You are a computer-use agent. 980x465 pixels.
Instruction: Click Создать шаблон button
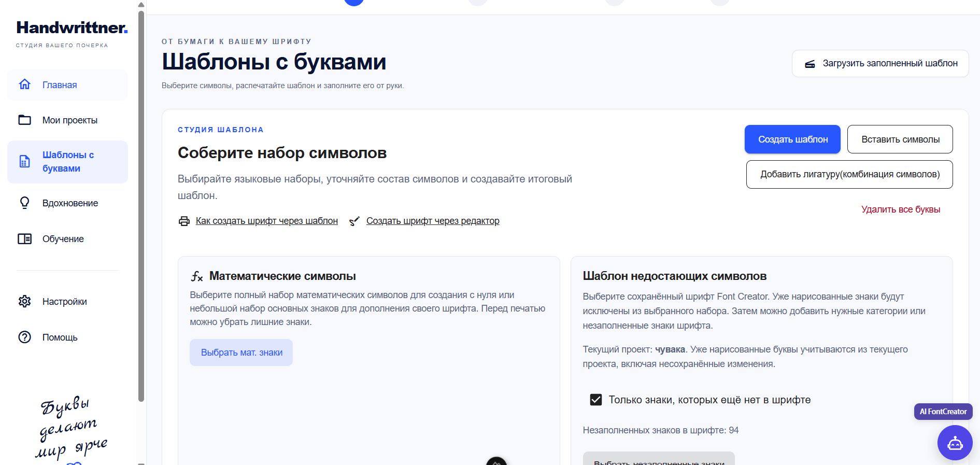click(792, 139)
